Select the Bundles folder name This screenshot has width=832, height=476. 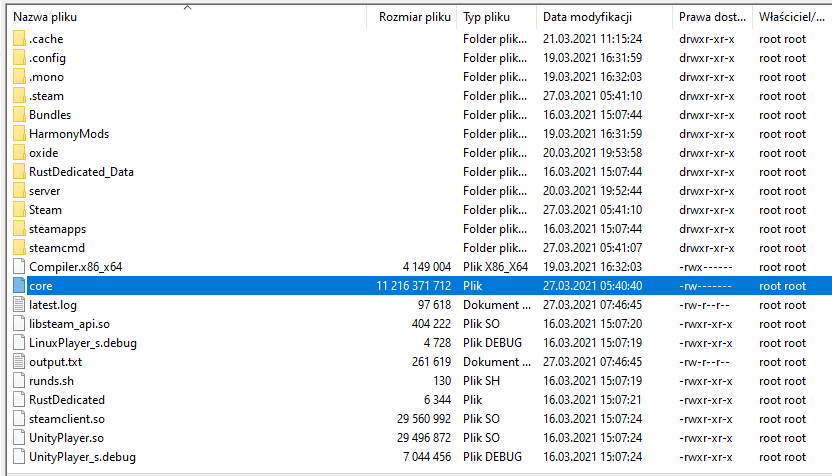pos(50,115)
